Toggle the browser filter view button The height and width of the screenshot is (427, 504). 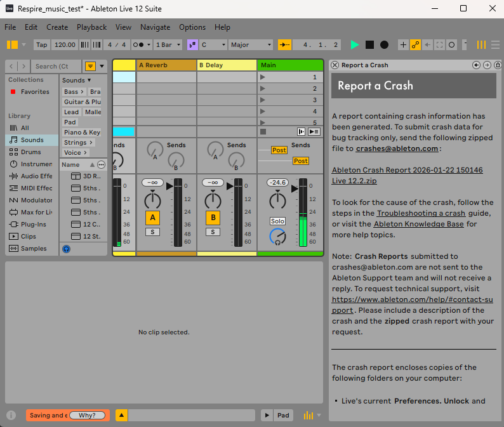pos(90,66)
